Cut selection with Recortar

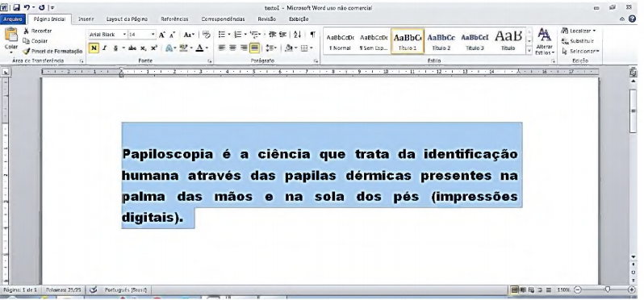pyautogui.click(x=37, y=31)
